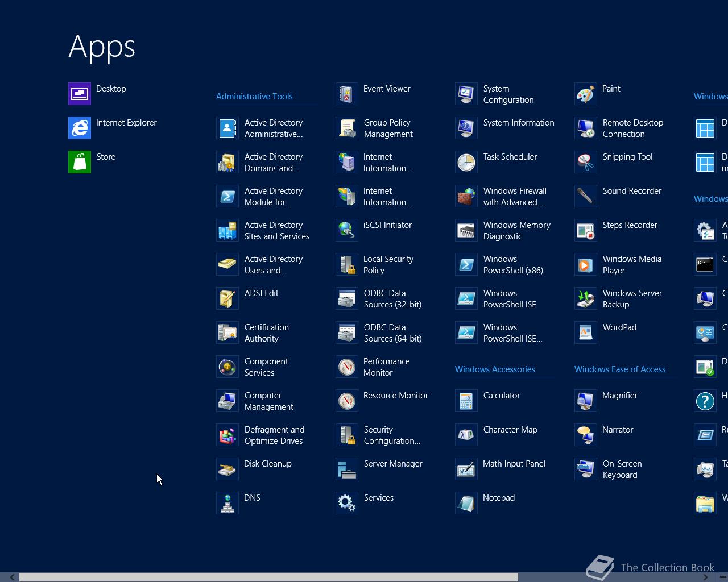
Task: Click the zoom-out minus button at bottom right
Action: click(723, 577)
